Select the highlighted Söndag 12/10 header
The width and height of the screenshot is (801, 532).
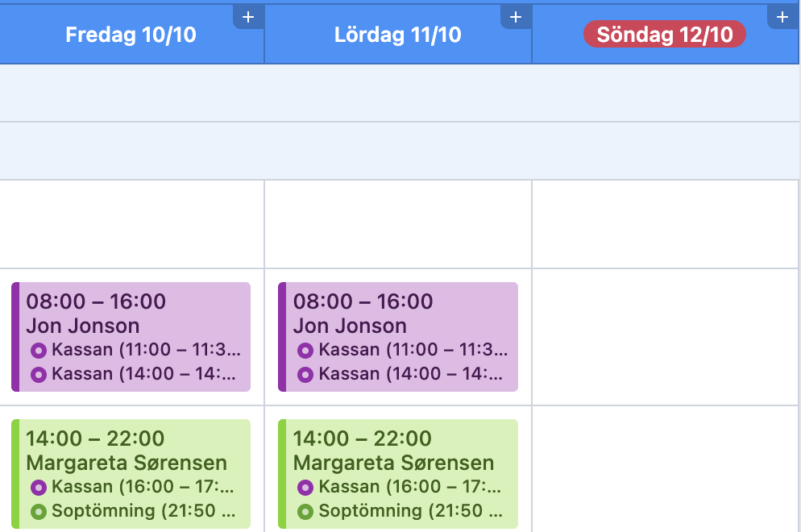665,34
